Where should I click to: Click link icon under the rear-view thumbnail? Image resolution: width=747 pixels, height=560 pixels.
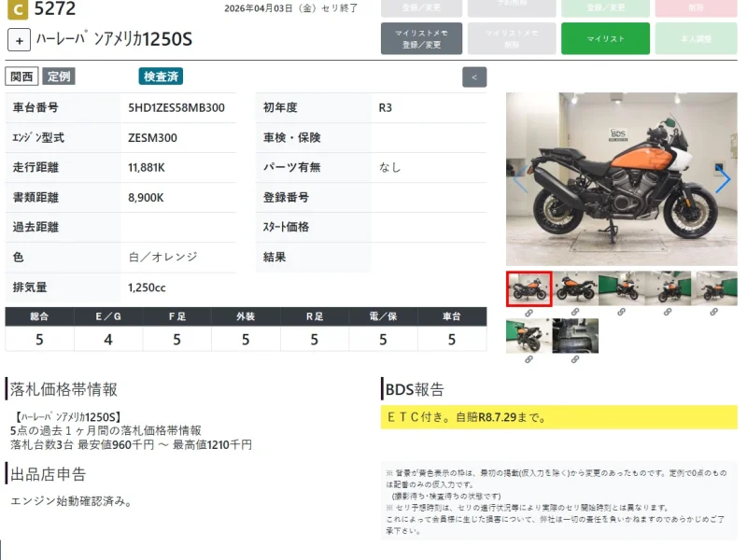coord(529,359)
